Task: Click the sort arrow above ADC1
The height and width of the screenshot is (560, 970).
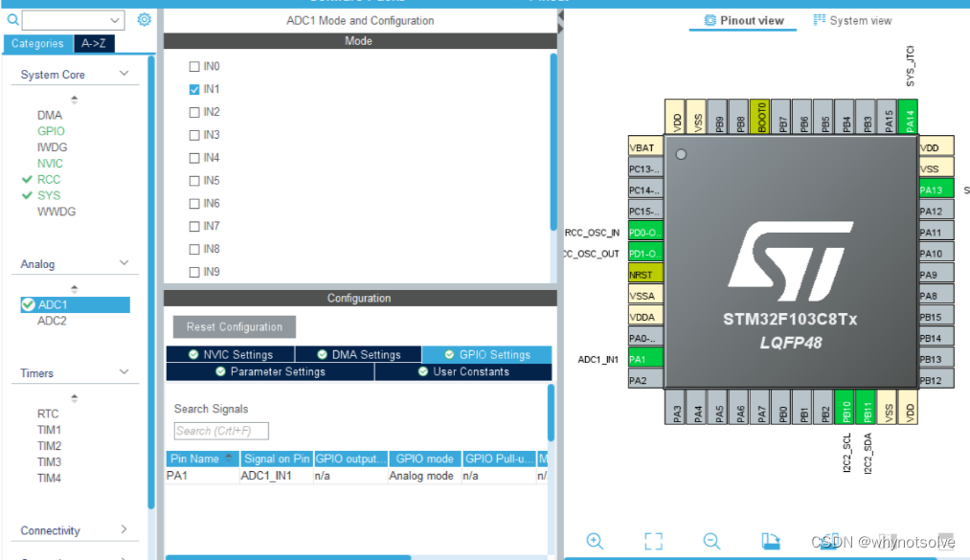Action: pos(75,289)
